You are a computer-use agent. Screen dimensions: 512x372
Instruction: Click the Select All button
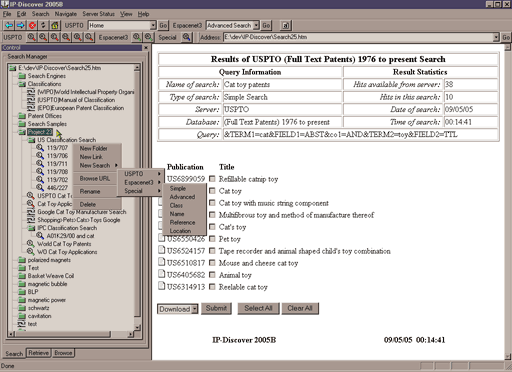[x=258, y=308]
